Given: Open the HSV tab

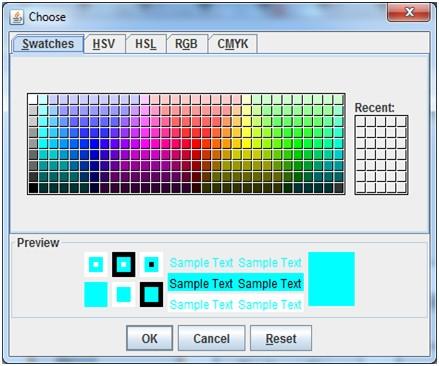Looking at the screenshot, I should 104,44.
